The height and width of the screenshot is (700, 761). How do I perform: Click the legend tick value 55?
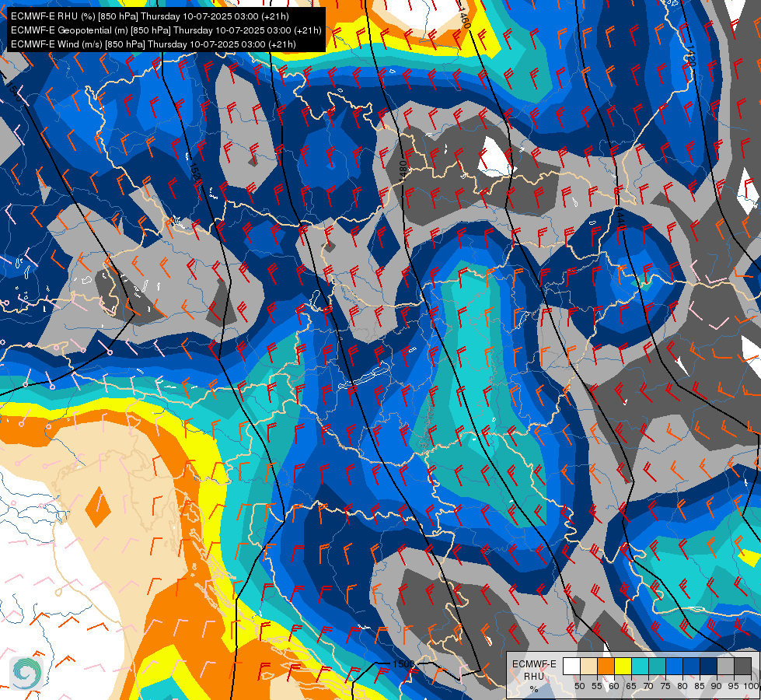coord(597,686)
